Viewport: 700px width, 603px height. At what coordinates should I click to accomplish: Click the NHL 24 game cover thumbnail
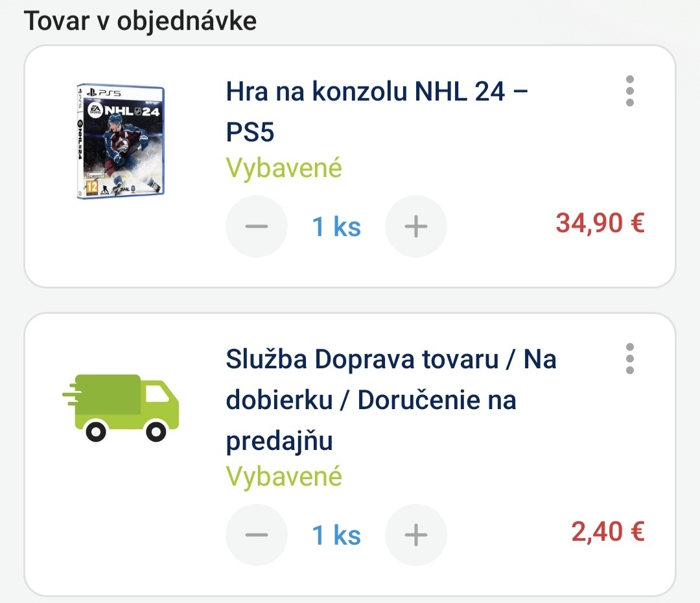(x=119, y=139)
